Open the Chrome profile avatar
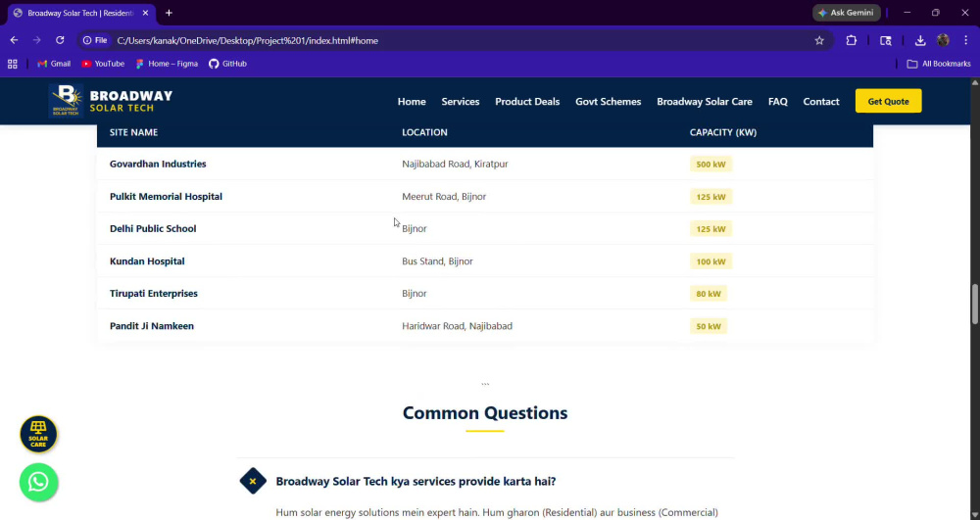Screen dimensions: 980x520 (x=943, y=40)
